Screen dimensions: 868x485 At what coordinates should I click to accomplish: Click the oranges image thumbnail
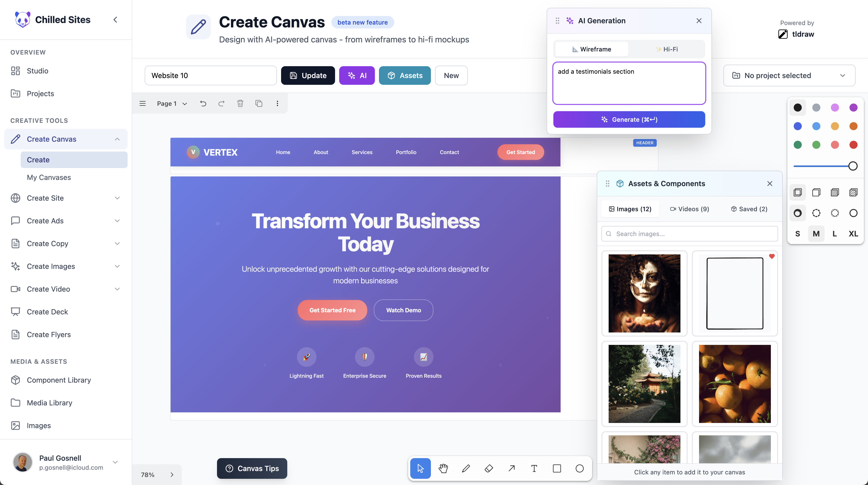tap(734, 384)
